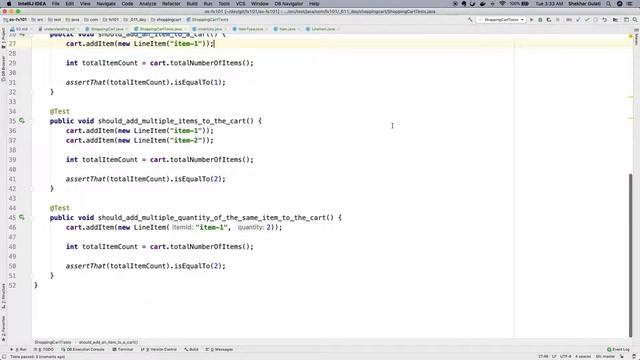
Task: Switch to the Inventory.java editor tab
Action: [209, 29]
